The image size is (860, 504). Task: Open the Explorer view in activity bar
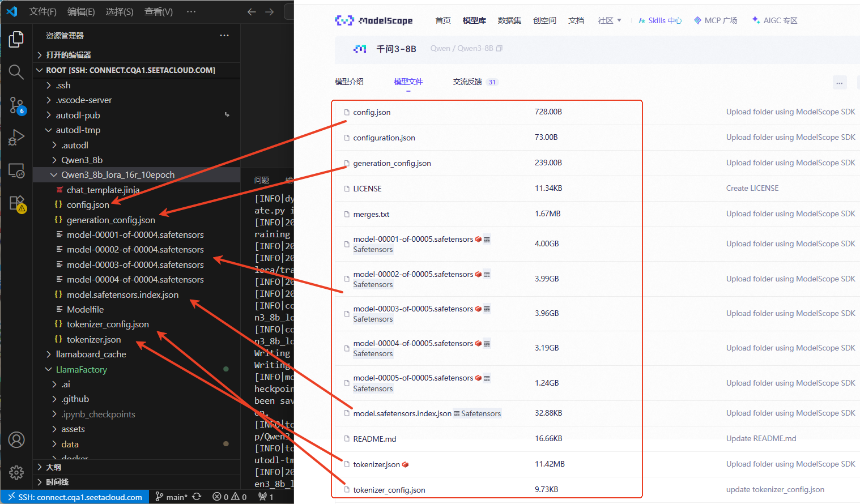click(16, 39)
